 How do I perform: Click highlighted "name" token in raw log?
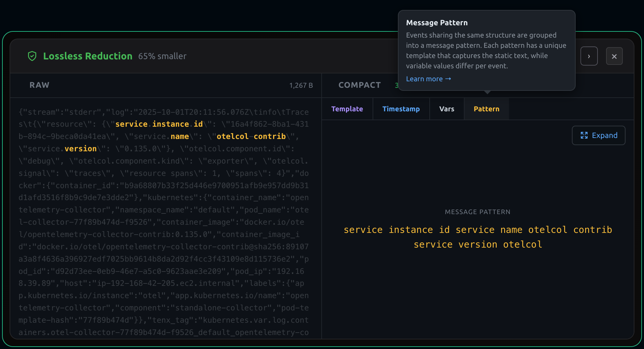[179, 136]
